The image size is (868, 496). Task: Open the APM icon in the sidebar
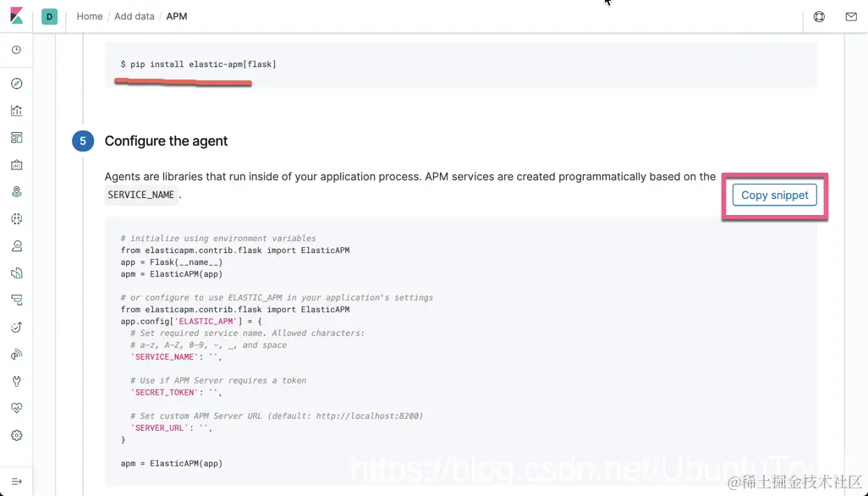(x=17, y=300)
